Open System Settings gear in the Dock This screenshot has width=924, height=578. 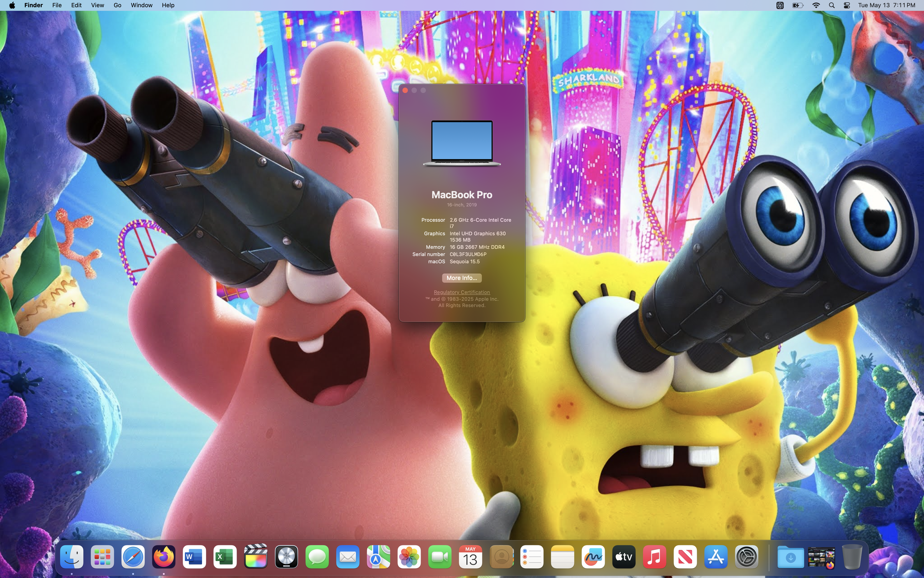(746, 557)
